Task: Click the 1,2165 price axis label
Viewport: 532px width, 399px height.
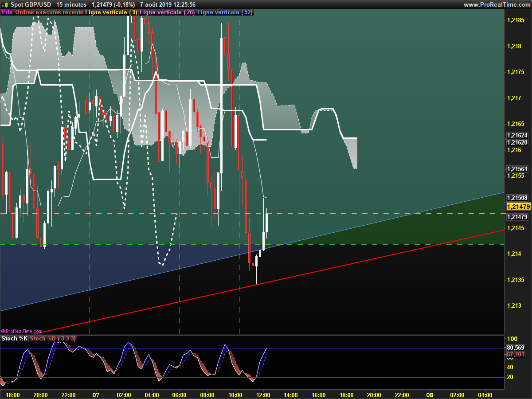Action: [x=516, y=124]
